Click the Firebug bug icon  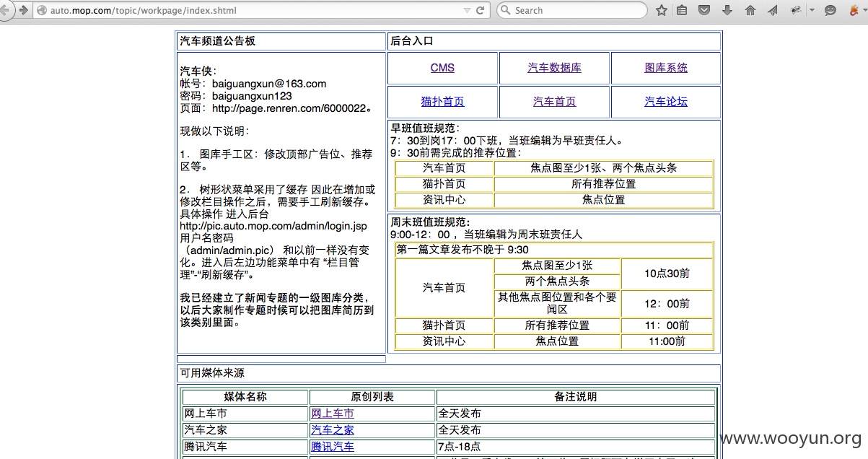[796, 10]
